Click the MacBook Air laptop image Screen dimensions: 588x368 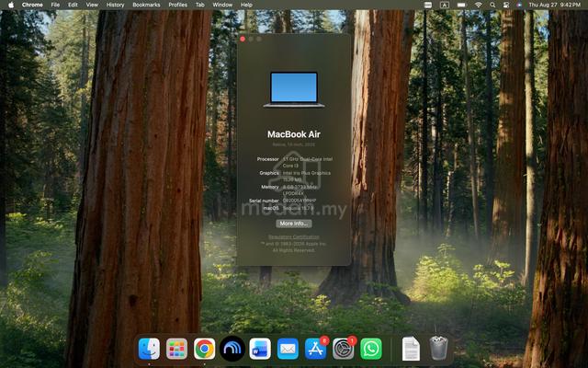(294, 90)
